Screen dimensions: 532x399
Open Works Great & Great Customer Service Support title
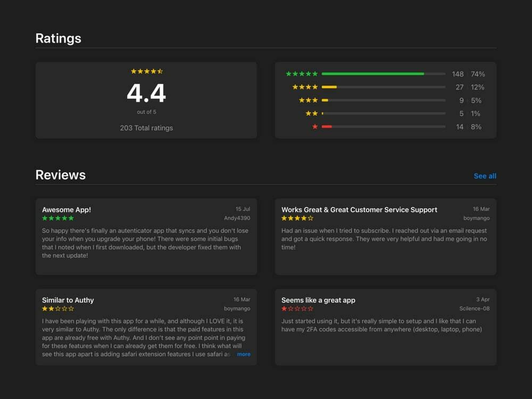(x=359, y=210)
